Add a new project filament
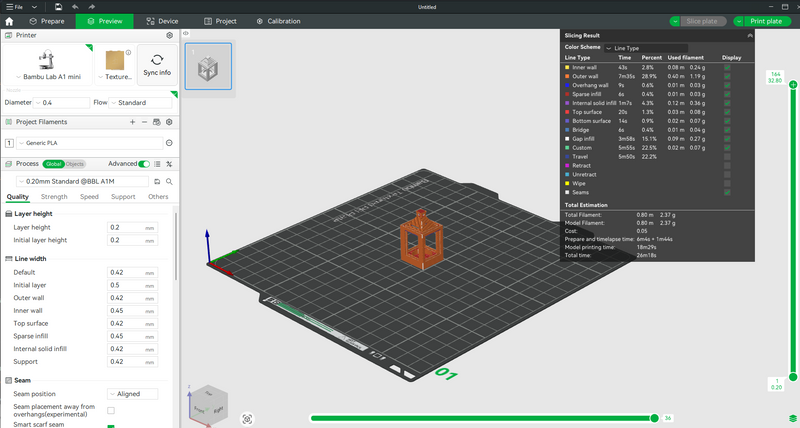Screen dimensions: 800x428 pyautogui.click(x=132, y=122)
